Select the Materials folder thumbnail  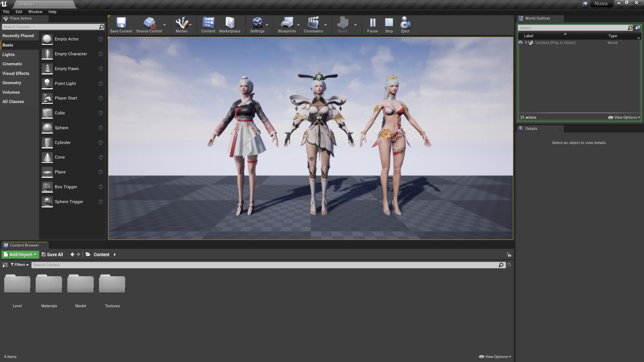[49, 284]
